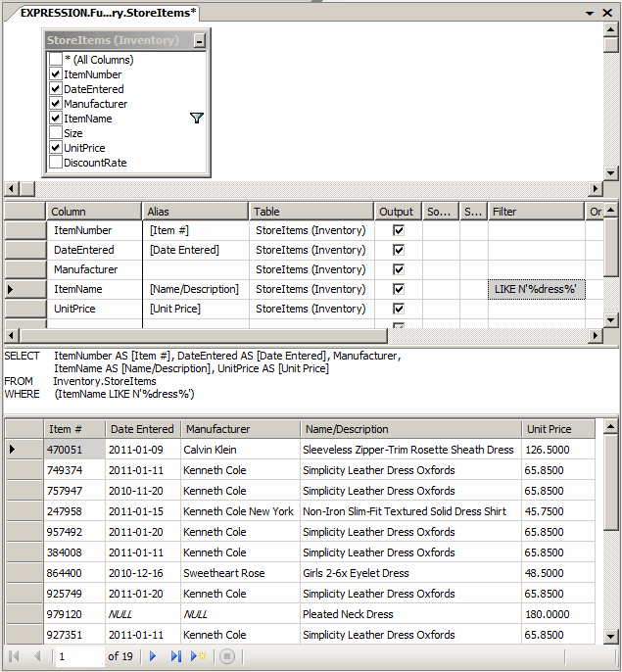
Task: Go to next record in navigator
Action: pos(153,655)
